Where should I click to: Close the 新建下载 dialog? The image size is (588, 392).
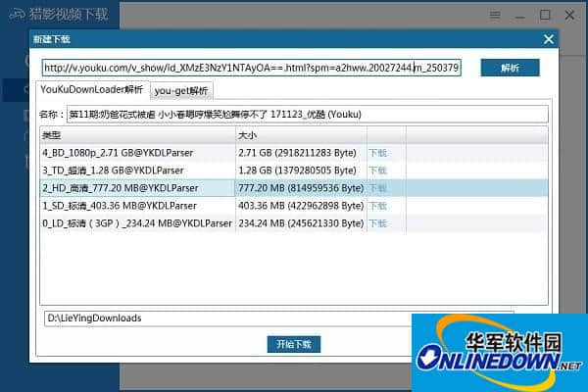[549, 39]
